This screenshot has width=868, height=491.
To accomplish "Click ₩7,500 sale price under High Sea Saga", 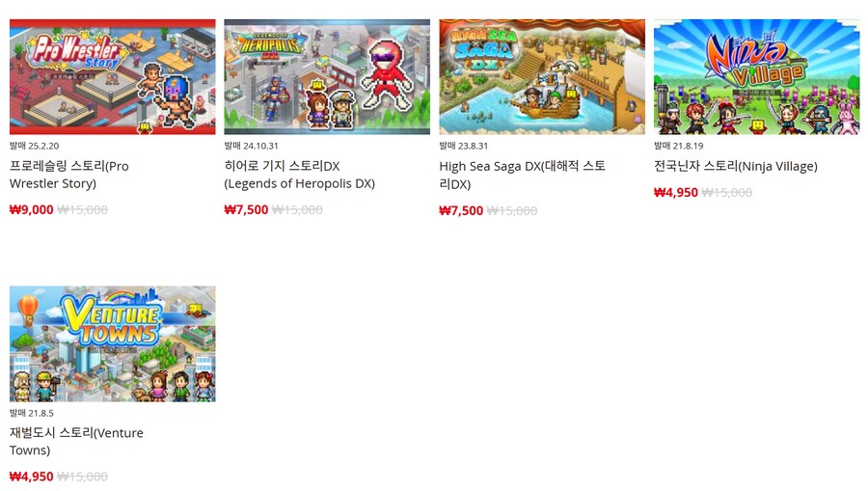I will coord(461,211).
